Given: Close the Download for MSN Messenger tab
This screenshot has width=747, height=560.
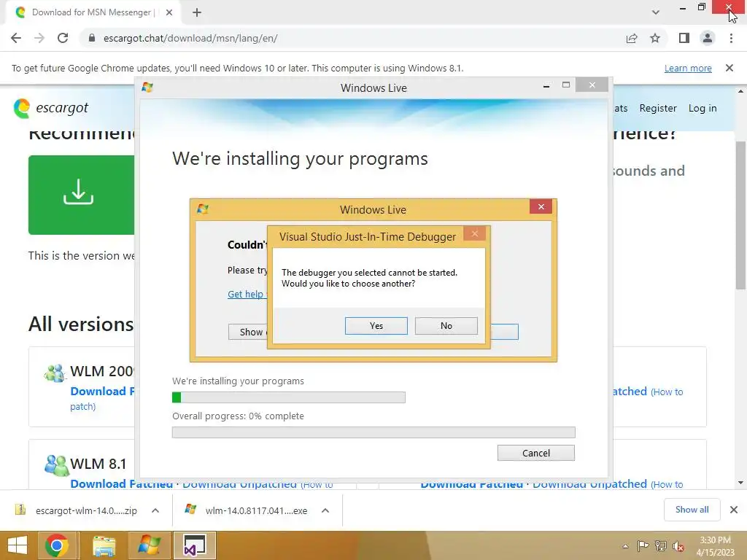Looking at the screenshot, I should 169,12.
